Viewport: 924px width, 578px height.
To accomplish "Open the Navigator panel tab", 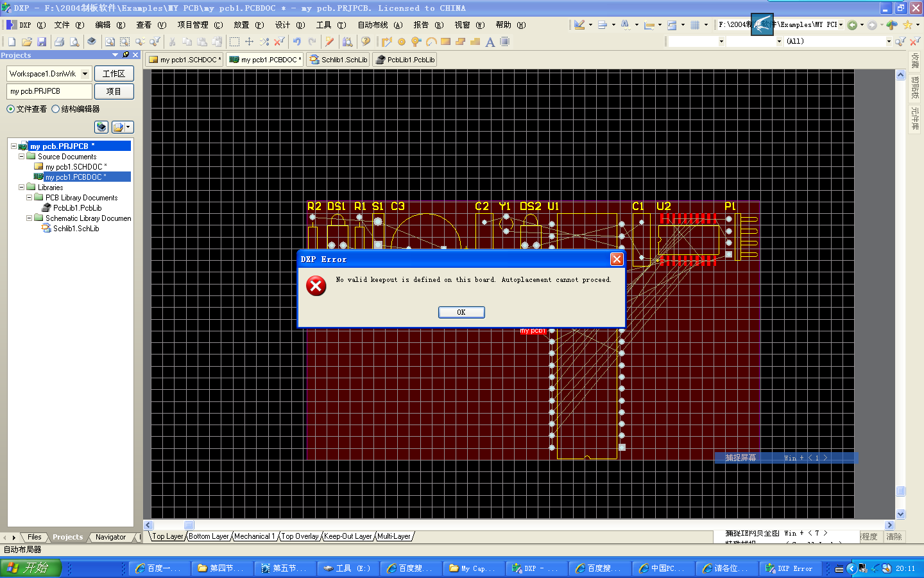I will (110, 537).
